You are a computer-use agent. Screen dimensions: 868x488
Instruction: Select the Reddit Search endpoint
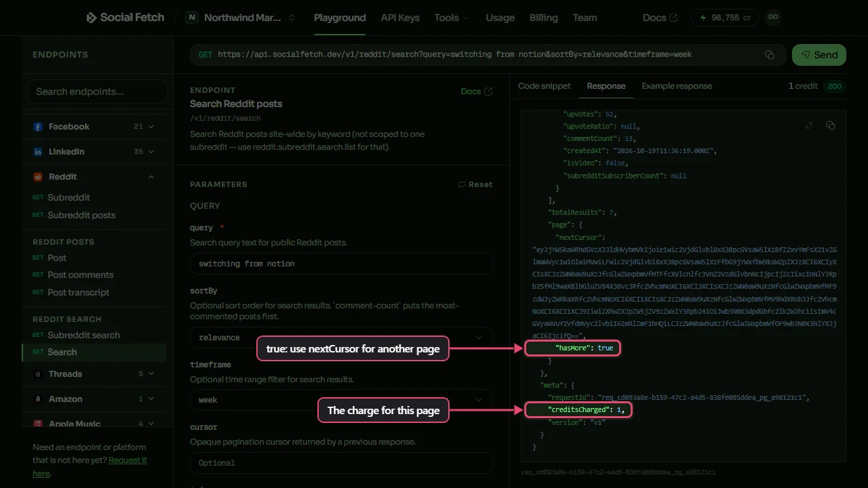tap(94, 352)
